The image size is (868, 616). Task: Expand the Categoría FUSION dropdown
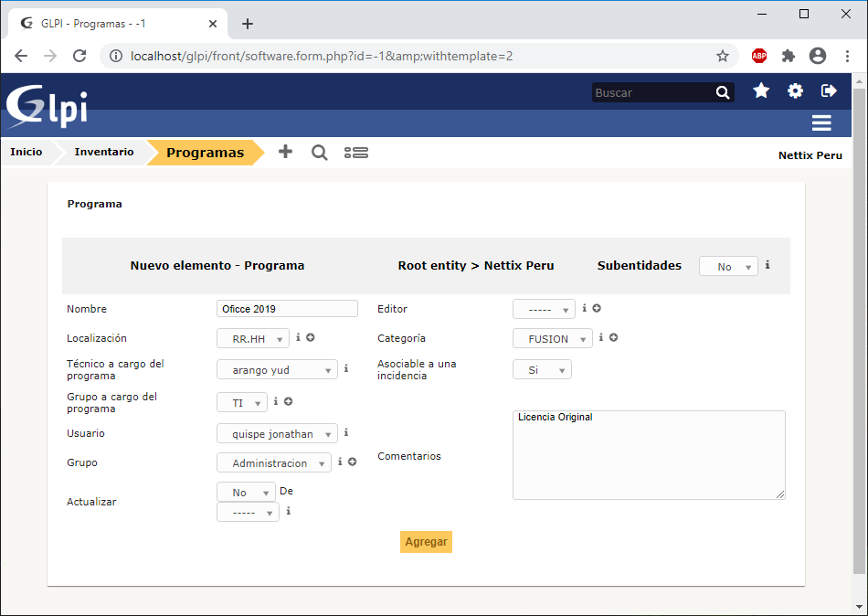552,339
